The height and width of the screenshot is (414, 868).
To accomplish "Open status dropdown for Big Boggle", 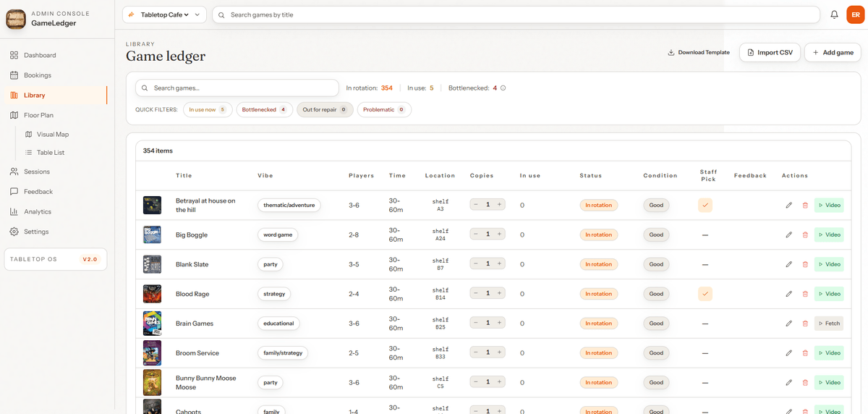I will pos(599,235).
